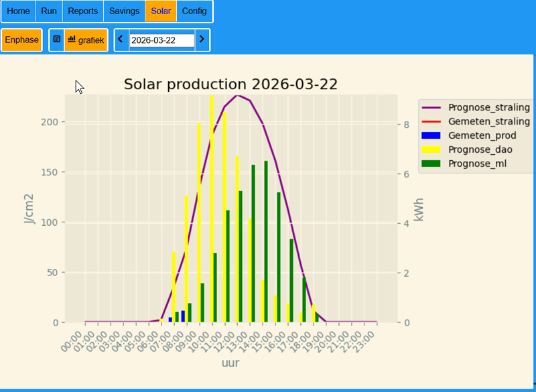
Task: Click the Gemeten_straling red legend line
Action: point(432,121)
